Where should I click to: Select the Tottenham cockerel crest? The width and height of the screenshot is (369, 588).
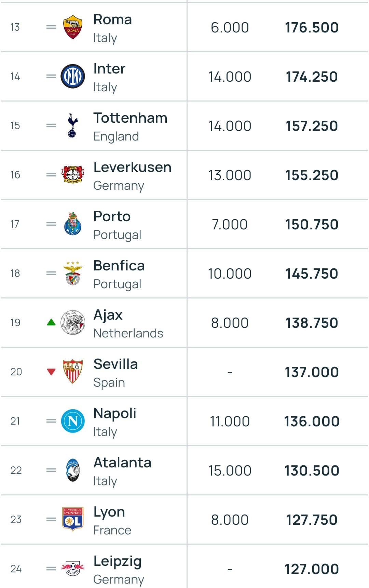pyautogui.click(x=73, y=125)
